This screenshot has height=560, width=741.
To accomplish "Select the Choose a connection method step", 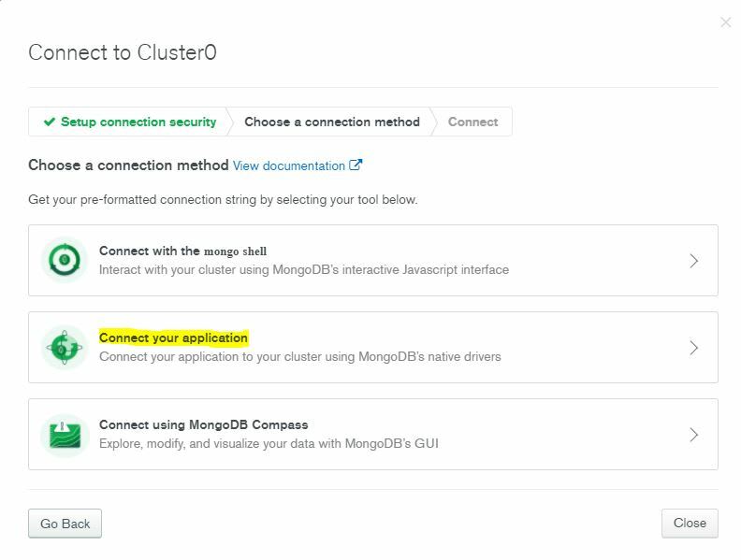I will pyautogui.click(x=332, y=122).
